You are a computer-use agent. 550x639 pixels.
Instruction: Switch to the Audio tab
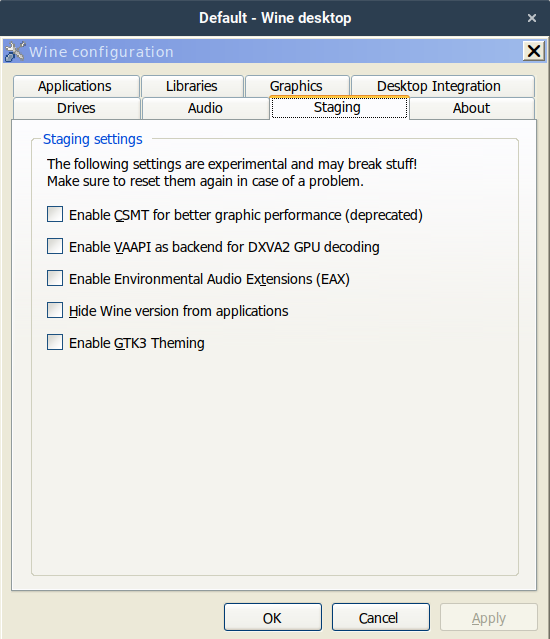[205, 108]
